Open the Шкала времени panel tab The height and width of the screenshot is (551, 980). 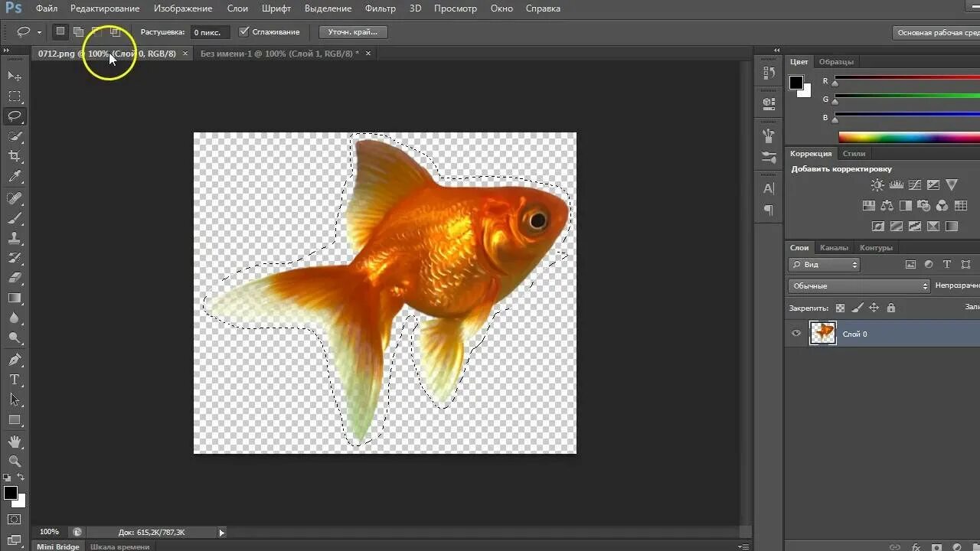tap(119, 546)
